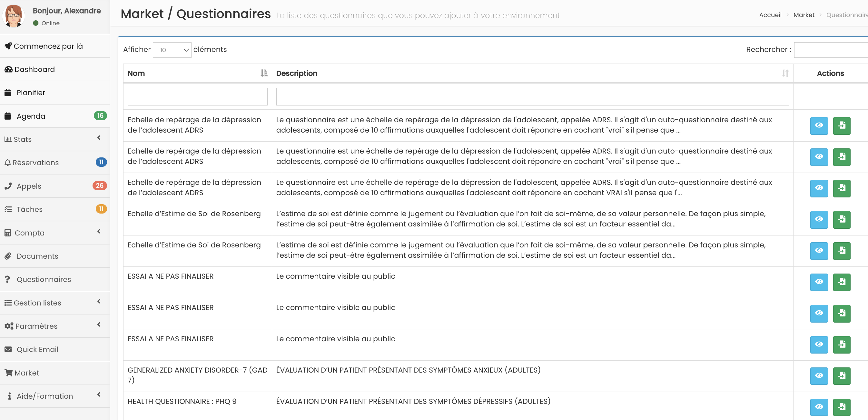Focus the Rechercher search field
Viewport: 868px width, 420px height.
tap(831, 50)
